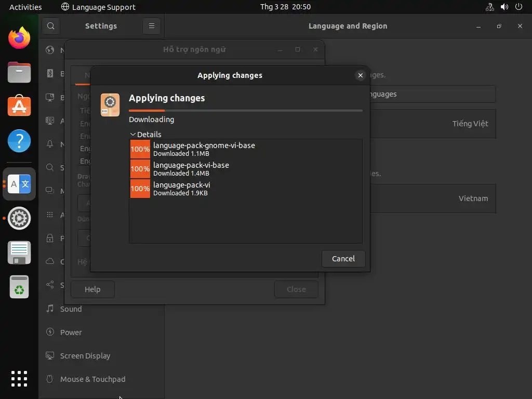Image resolution: width=532 pixels, height=399 pixels.
Task: Click the volume icon in top bar
Action: click(504, 7)
